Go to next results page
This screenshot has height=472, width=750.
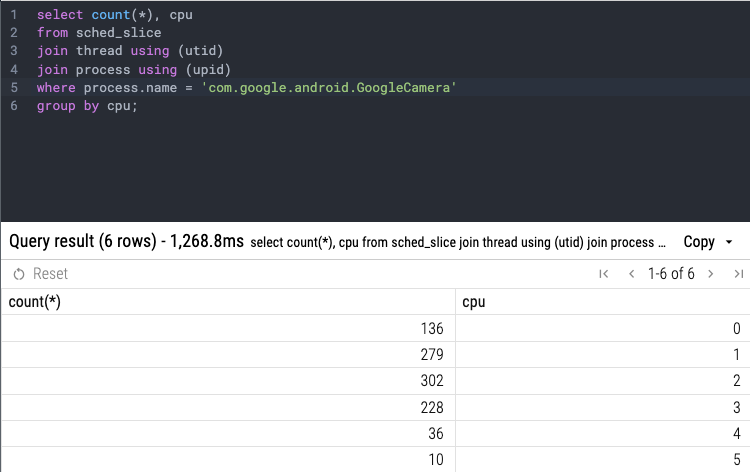pos(710,274)
